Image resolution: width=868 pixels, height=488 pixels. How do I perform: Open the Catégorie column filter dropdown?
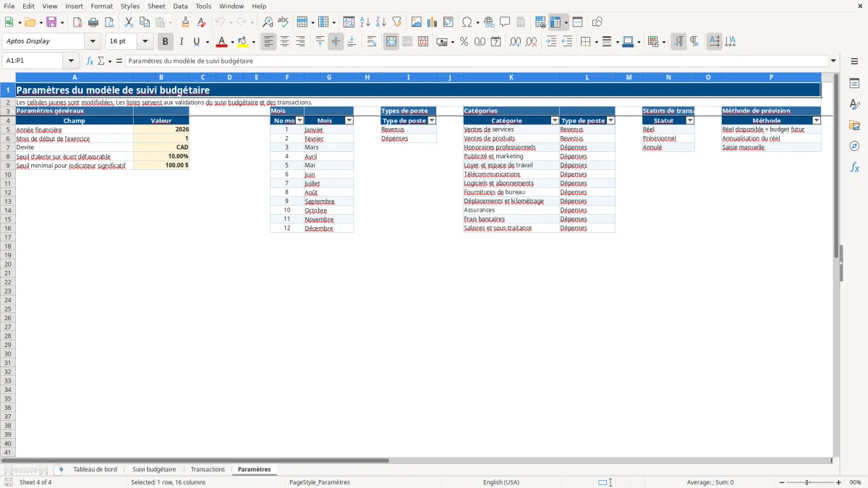555,121
